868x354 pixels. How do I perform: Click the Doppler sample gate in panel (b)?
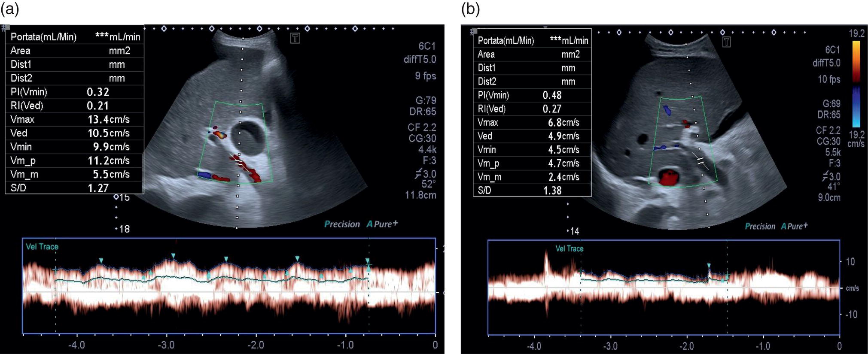[x=701, y=161]
